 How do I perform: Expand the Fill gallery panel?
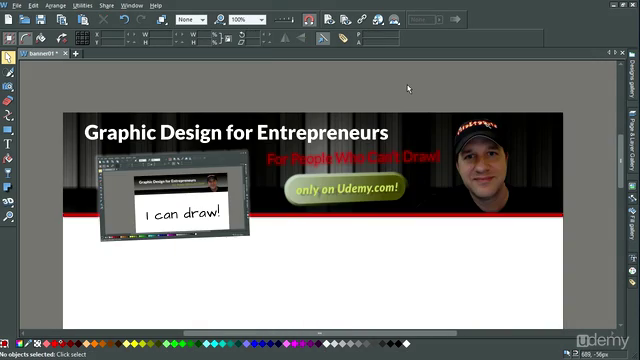click(632, 224)
